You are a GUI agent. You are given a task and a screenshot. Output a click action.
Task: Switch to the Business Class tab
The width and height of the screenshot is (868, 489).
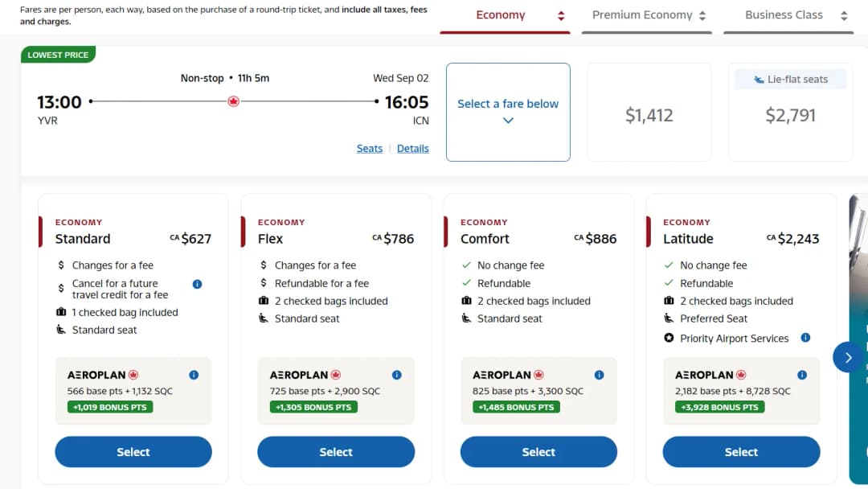point(788,17)
